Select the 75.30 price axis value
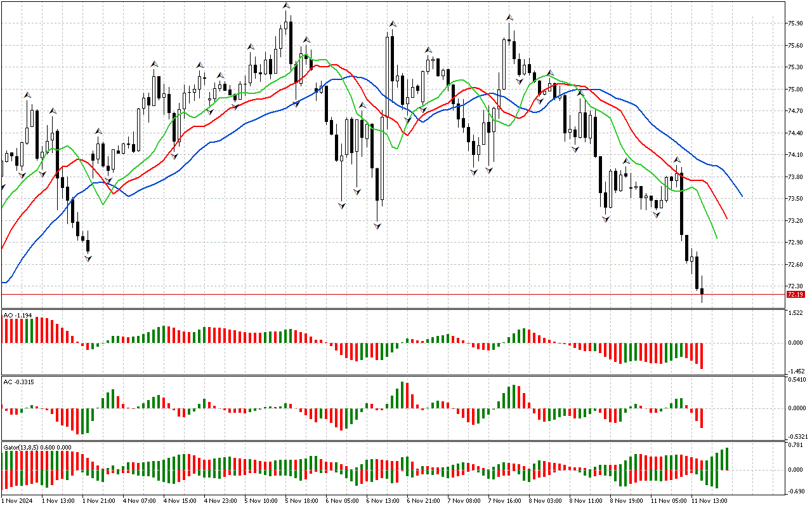812x508 pixels. coord(796,67)
